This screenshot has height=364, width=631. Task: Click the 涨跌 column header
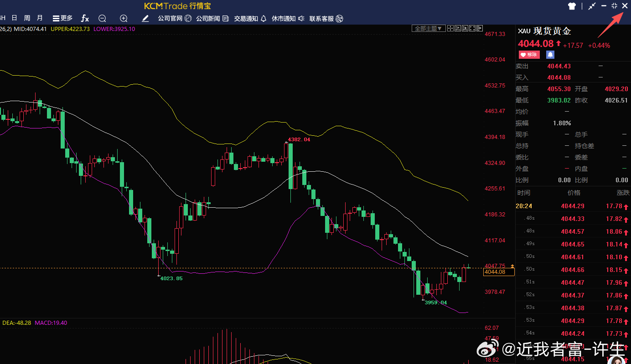[623, 193]
